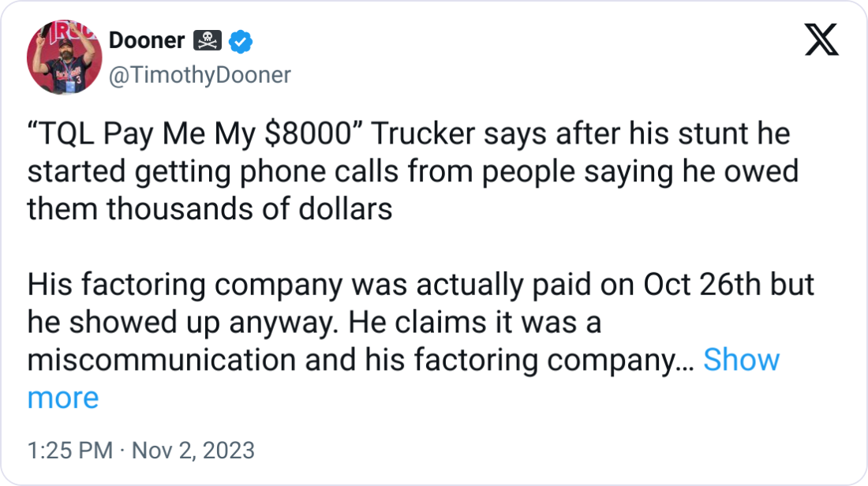Open Dooner's profile picture
Image resolution: width=868 pixels, height=486 pixels.
[63, 57]
